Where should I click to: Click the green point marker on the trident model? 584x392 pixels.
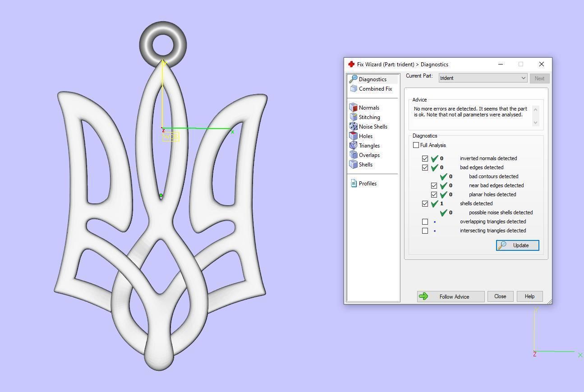161,196
